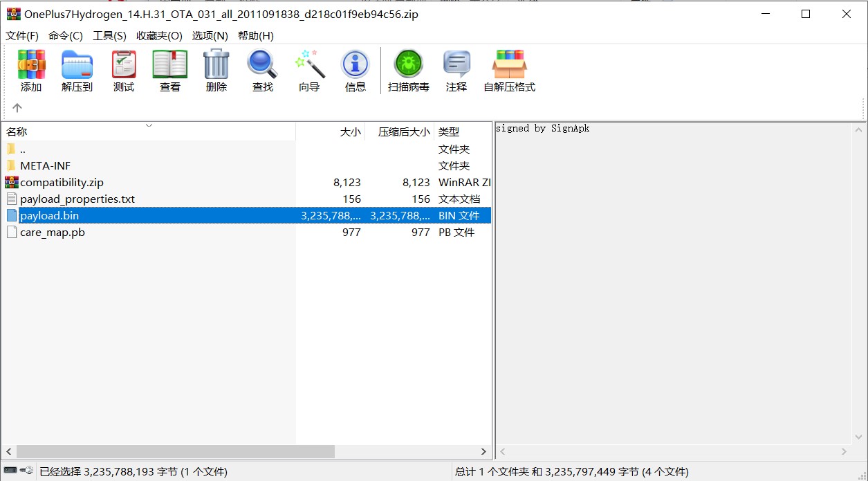Click the PB 文件 type cell
Image resolution: width=868 pixels, height=481 pixels.
[456, 232]
